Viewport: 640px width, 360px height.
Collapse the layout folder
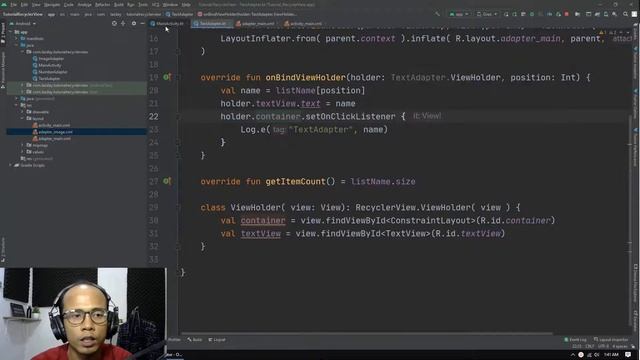tap(23, 118)
